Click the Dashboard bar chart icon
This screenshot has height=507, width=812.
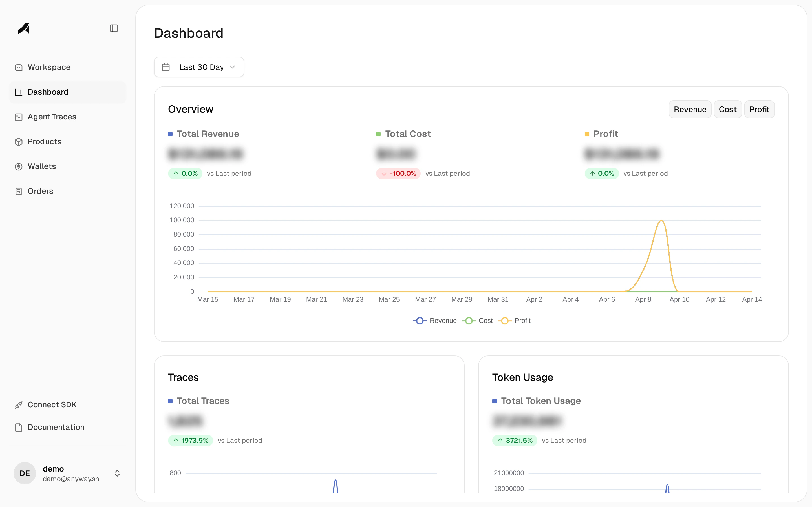(18, 92)
